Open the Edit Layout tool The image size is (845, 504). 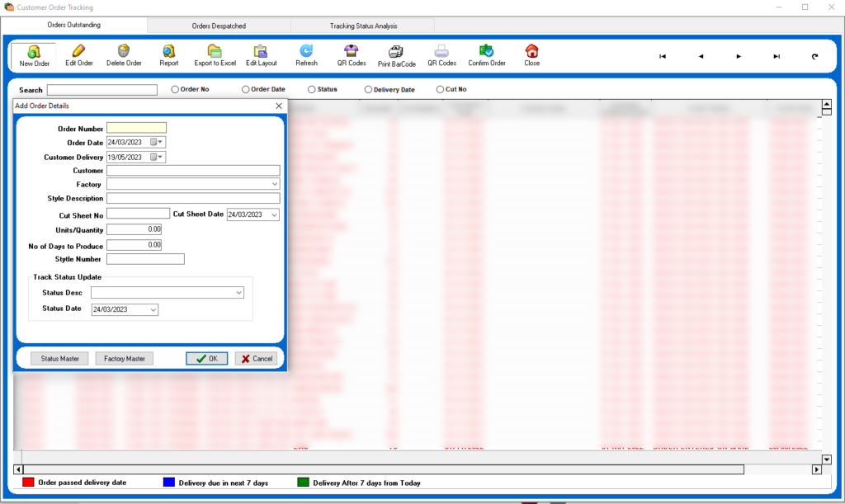[x=261, y=51]
